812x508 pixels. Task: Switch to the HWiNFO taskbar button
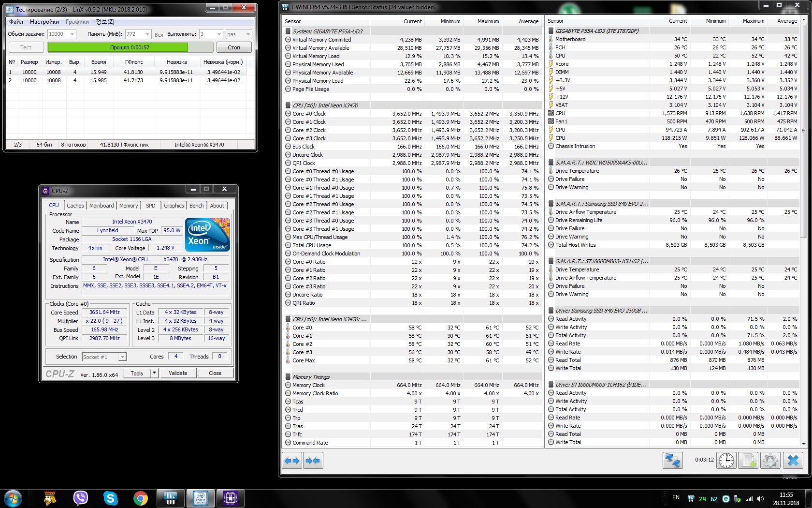pos(171,498)
